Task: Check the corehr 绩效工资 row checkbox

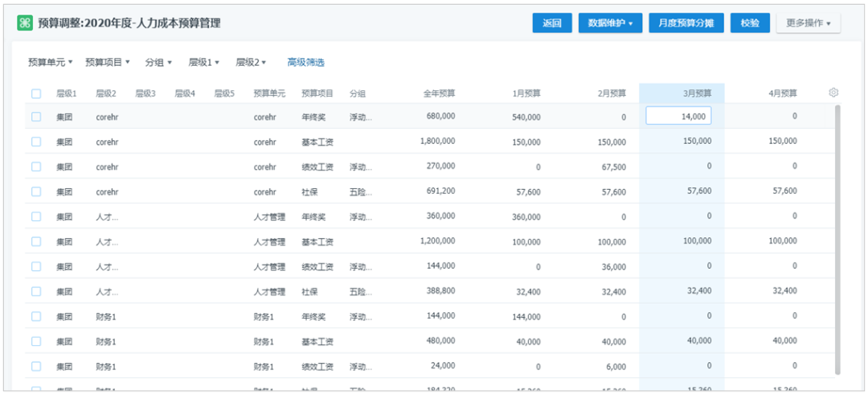Action: pyautogui.click(x=36, y=167)
